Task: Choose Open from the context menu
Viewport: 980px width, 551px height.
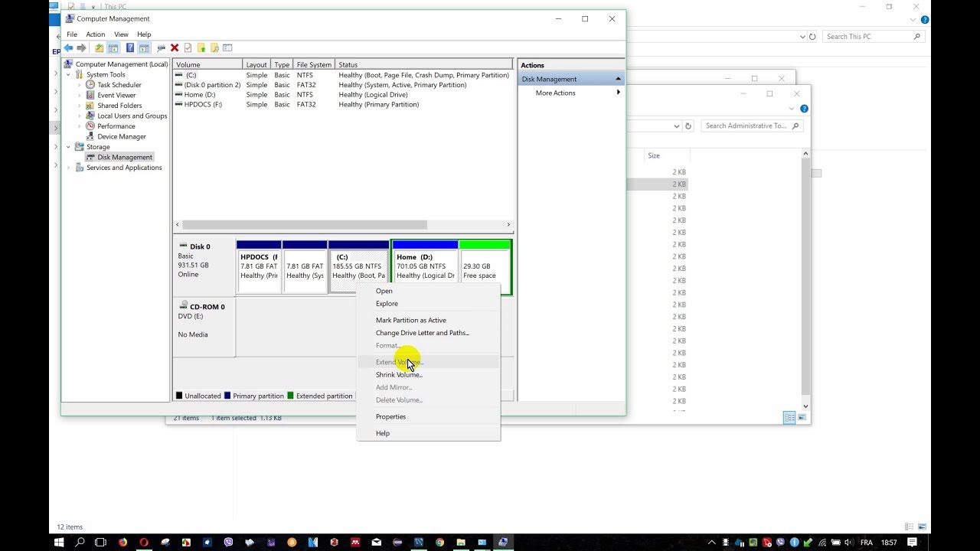Action: (x=429, y=291)
